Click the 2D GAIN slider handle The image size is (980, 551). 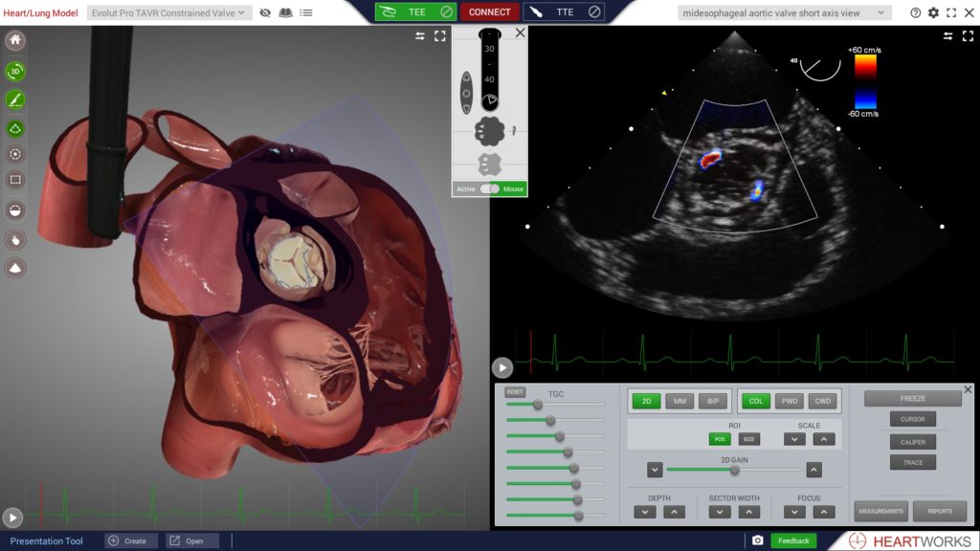[x=735, y=470]
